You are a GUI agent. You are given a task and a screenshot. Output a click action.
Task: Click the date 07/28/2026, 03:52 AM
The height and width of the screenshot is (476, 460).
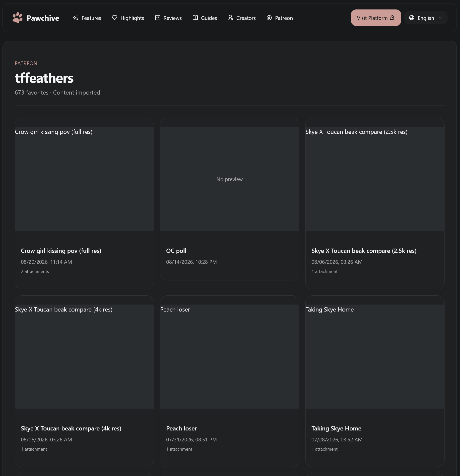coord(337,440)
